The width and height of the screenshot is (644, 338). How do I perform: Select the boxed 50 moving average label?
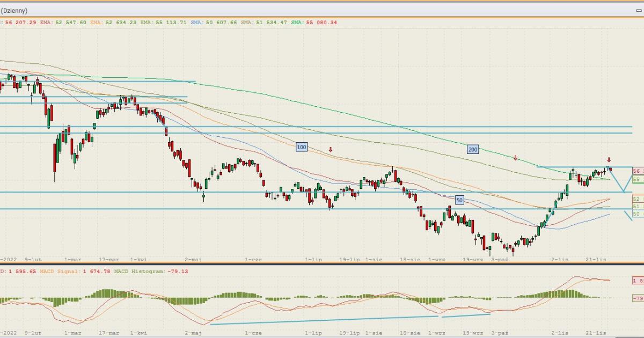[459, 200]
